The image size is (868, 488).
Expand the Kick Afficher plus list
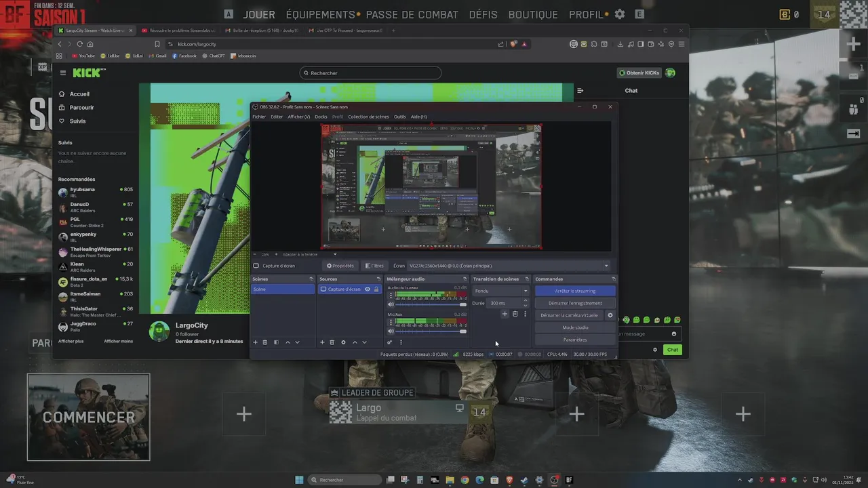[x=71, y=341]
